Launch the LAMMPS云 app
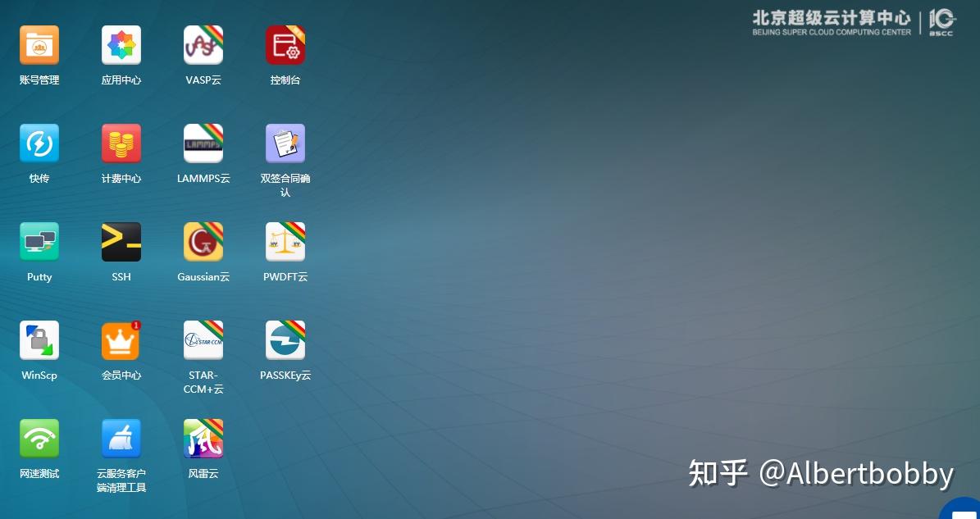The image size is (980, 519). (203, 143)
